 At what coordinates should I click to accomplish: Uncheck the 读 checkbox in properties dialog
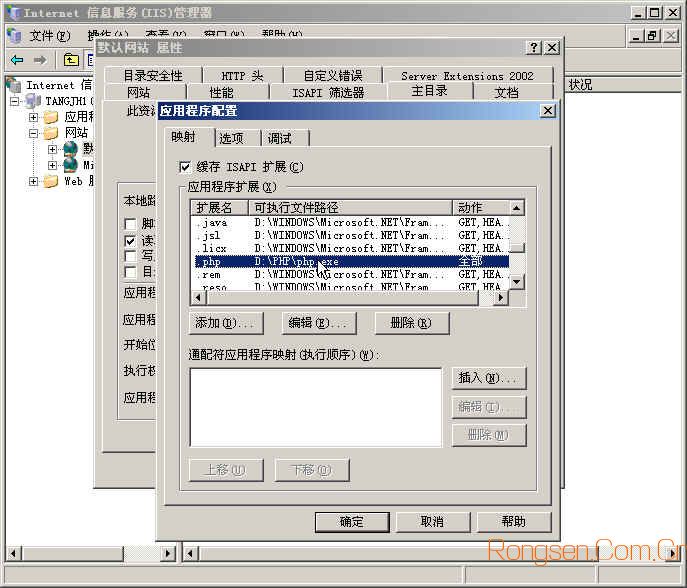[130, 241]
